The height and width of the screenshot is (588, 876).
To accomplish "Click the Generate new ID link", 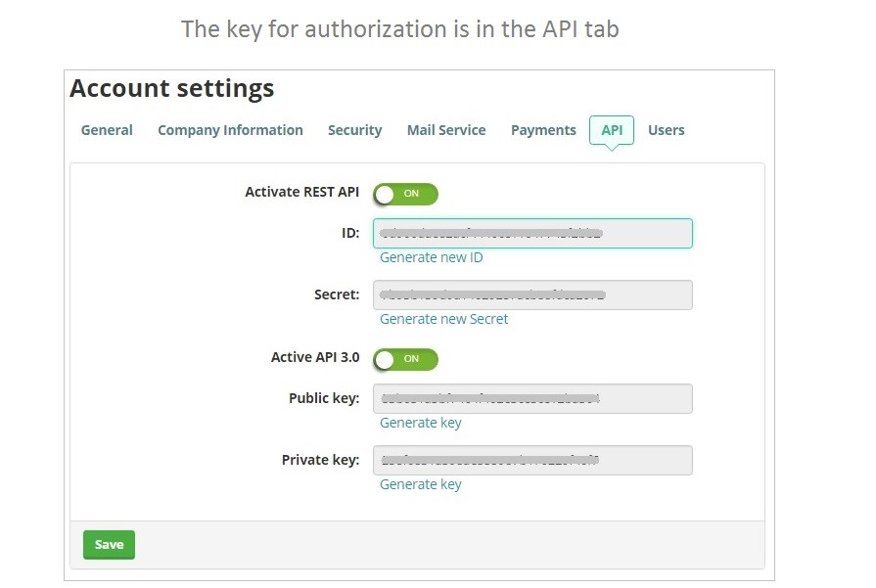I will click(431, 257).
